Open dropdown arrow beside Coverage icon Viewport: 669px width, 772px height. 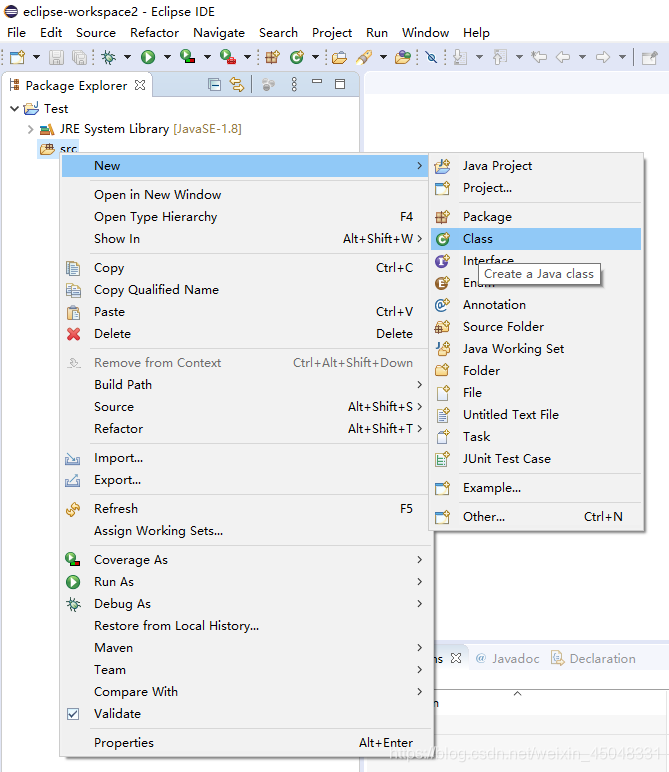pos(207,57)
